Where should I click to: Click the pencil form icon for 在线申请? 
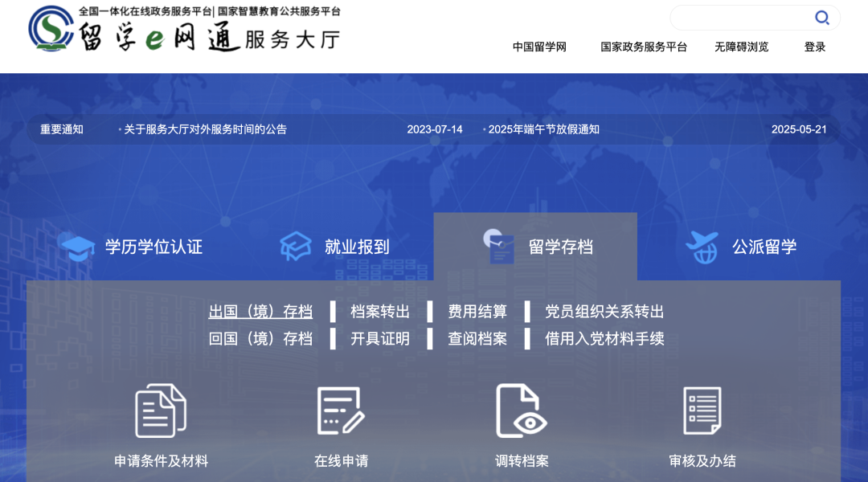[x=340, y=409]
